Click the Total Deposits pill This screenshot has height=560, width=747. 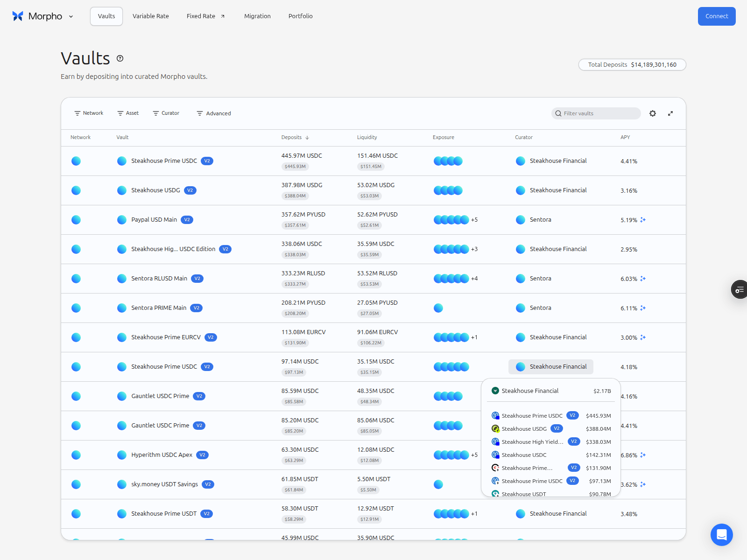coord(632,65)
